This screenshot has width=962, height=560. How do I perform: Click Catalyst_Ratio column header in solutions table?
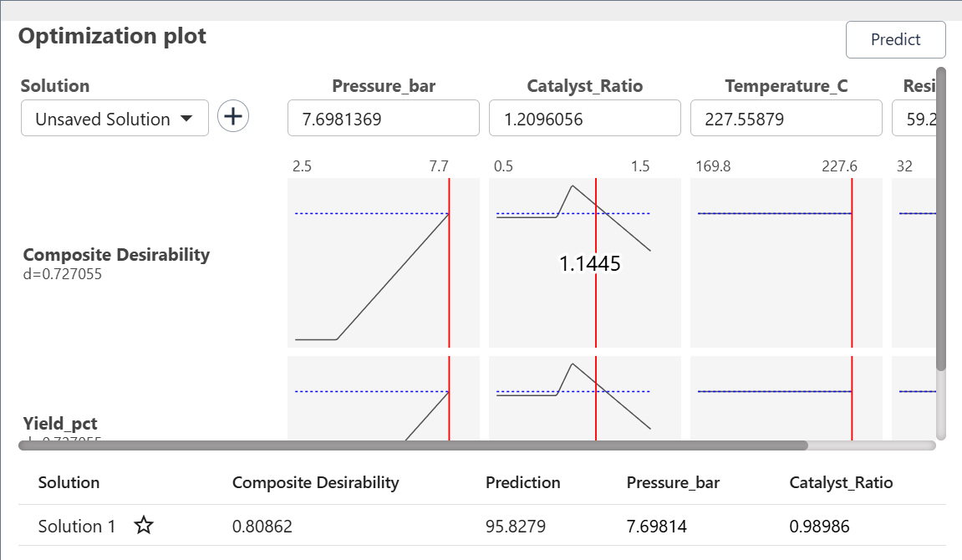(x=841, y=482)
